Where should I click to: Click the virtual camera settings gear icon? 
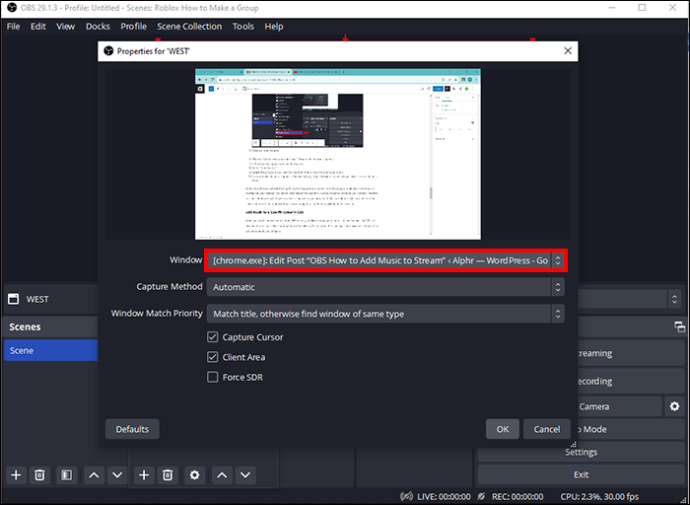pyautogui.click(x=674, y=406)
